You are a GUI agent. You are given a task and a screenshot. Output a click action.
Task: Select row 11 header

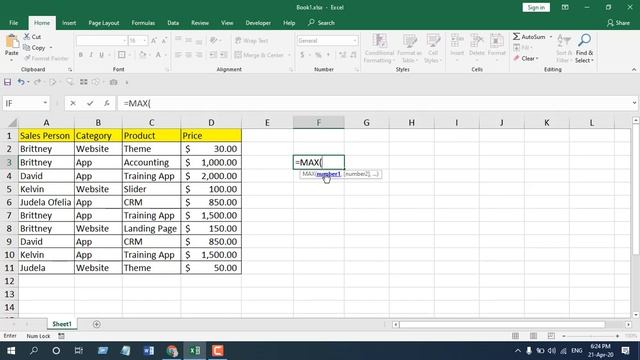[9, 268]
